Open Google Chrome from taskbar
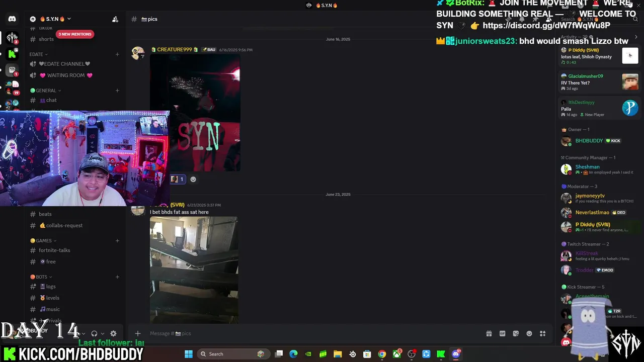Screen dimensions: 644x362 [382, 354]
